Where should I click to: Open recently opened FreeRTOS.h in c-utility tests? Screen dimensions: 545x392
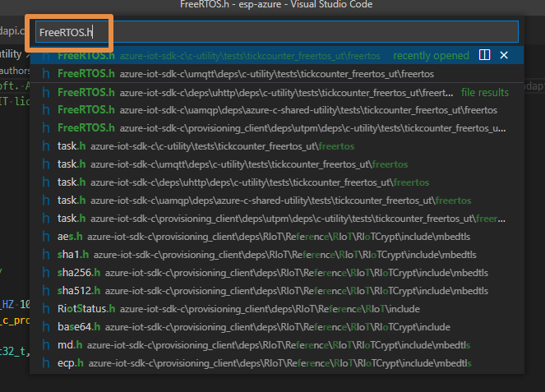[277, 55]
